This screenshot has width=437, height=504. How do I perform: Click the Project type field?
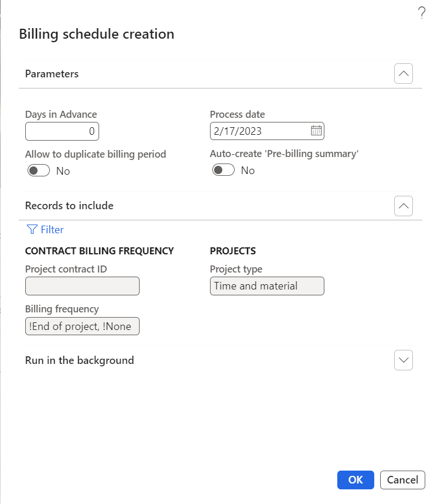pos(267,286)
